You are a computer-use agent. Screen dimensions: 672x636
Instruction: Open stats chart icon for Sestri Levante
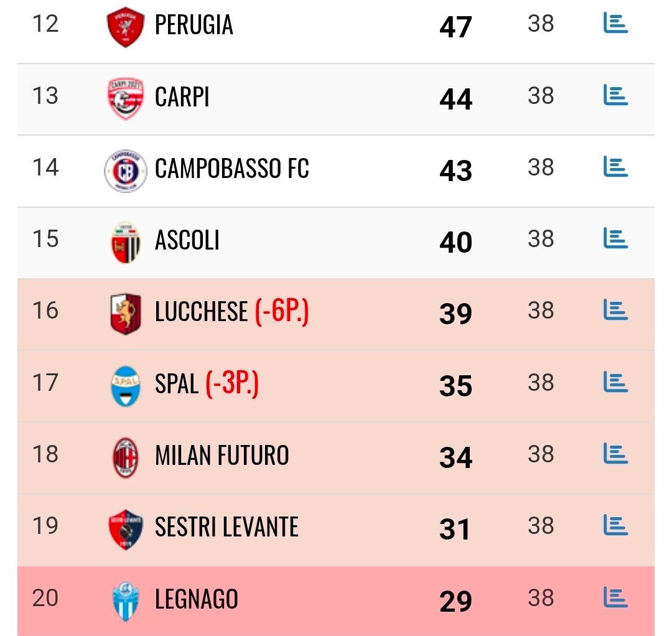(615, 525)
